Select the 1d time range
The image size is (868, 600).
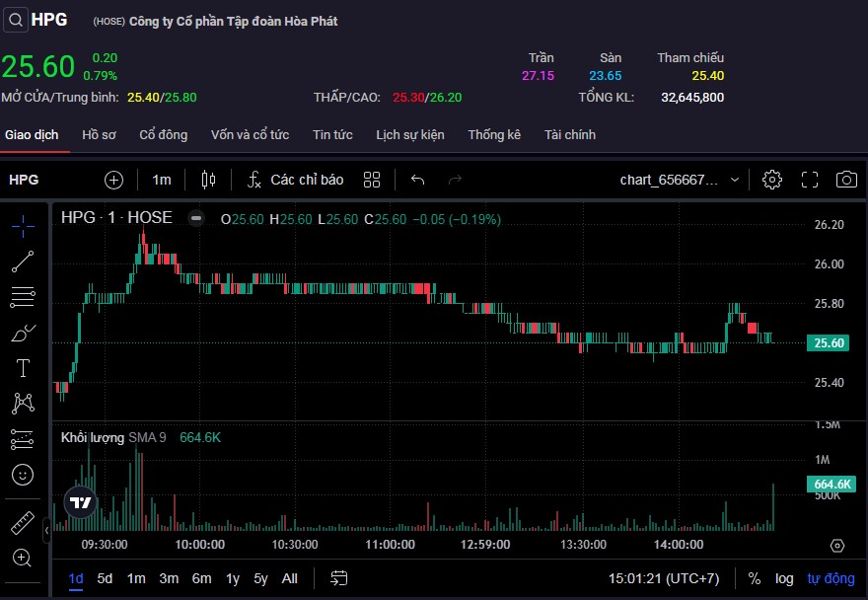pyautogui.click(x=76, y=578)
